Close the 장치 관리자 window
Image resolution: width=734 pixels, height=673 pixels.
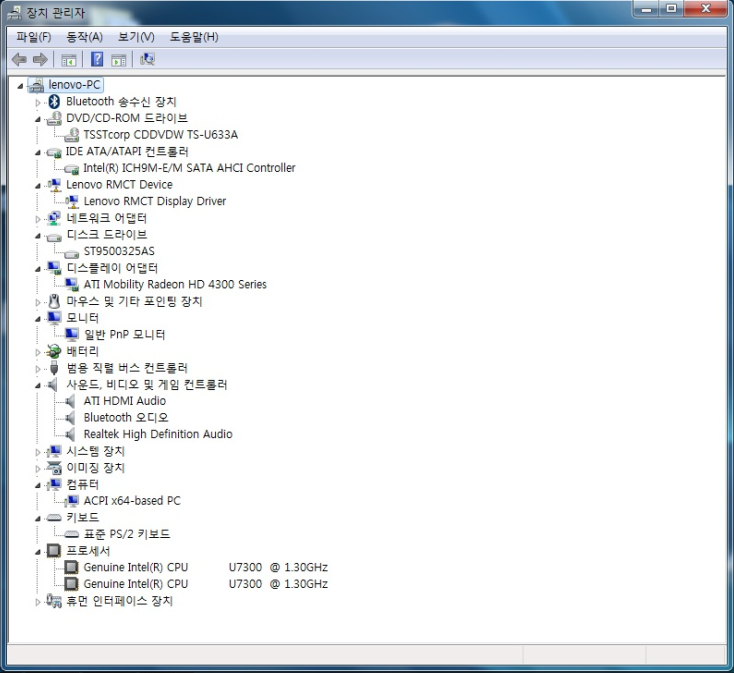pyautogui.click(x=706, y=8)
